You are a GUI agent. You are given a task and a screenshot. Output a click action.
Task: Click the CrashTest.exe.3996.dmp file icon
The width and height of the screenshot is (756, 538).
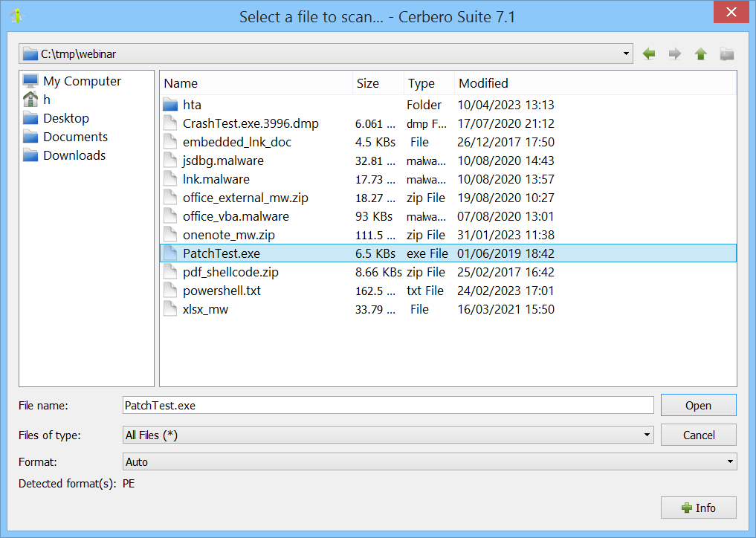[170, 123]
